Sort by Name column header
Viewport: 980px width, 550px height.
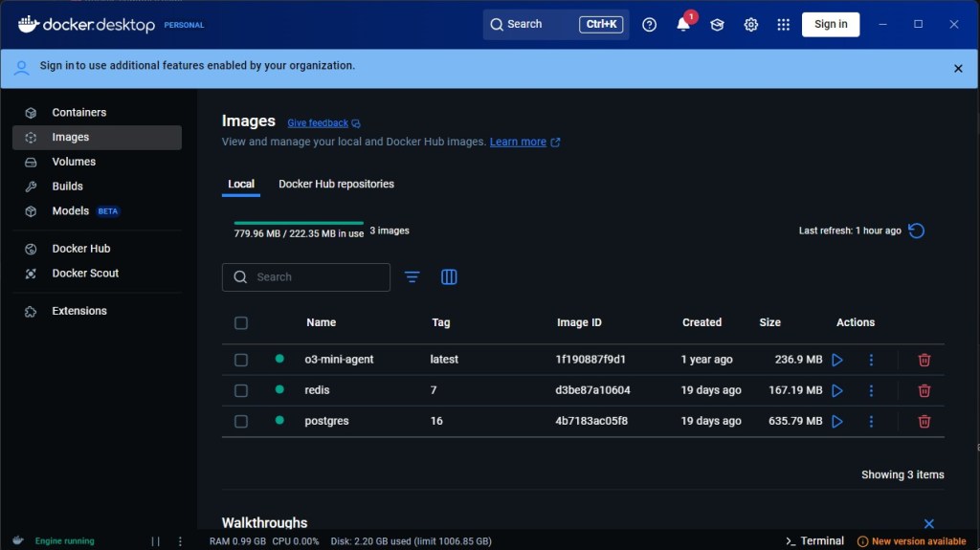click(x=322, y=322)
